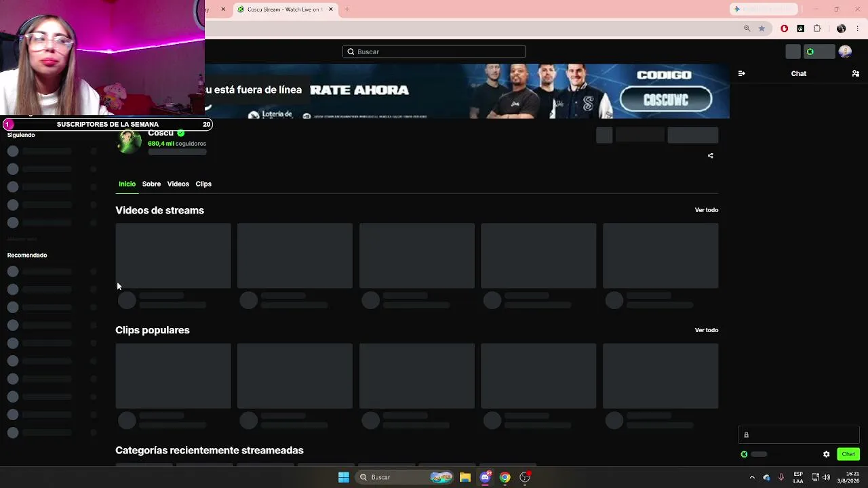
Task: Open a new browser tab
Action: [x=347, y=9]
